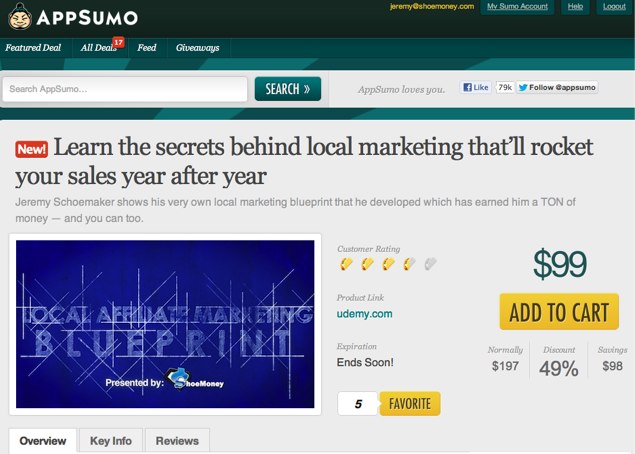The width and height of the screenshot is (635, 454).
Task: Click the Facebook Like button
Action: (475, 87)
